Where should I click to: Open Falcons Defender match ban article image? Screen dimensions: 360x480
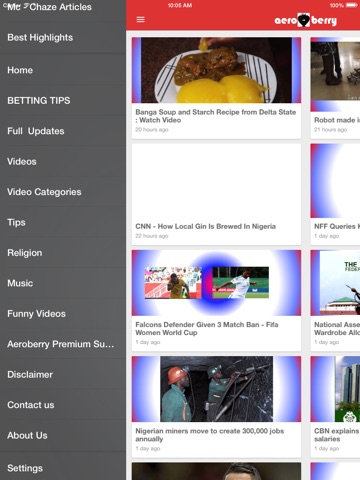pyautogui.click(x=216, y=283)
